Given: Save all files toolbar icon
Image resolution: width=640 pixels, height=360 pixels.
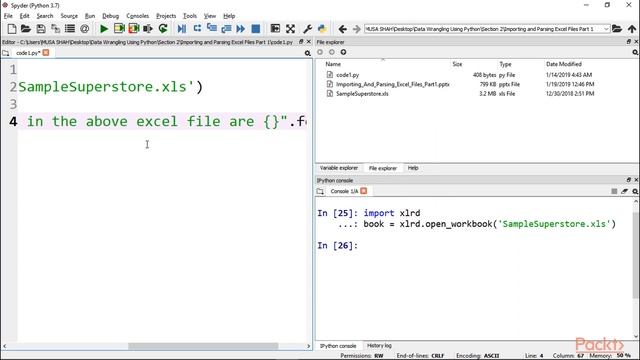Looking at the screenshot, I should (55, 29).
